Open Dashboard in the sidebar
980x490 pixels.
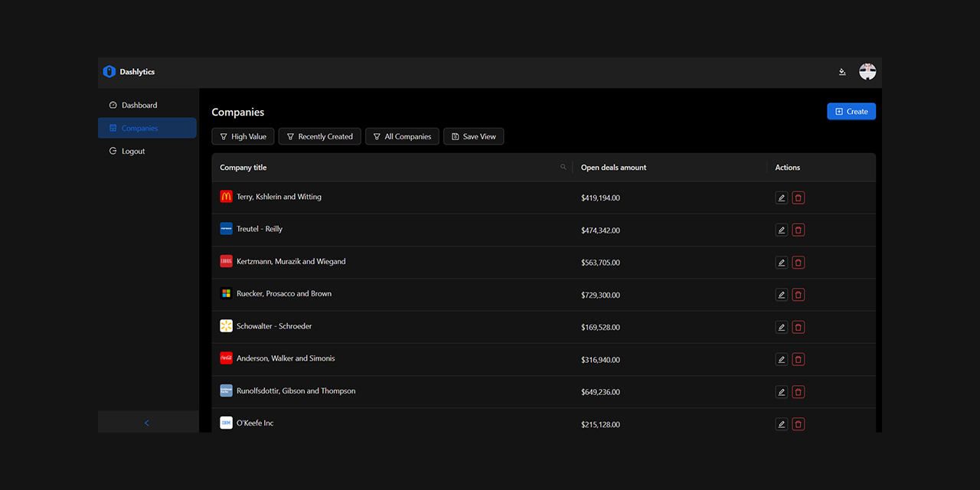(x=147, y=105)
